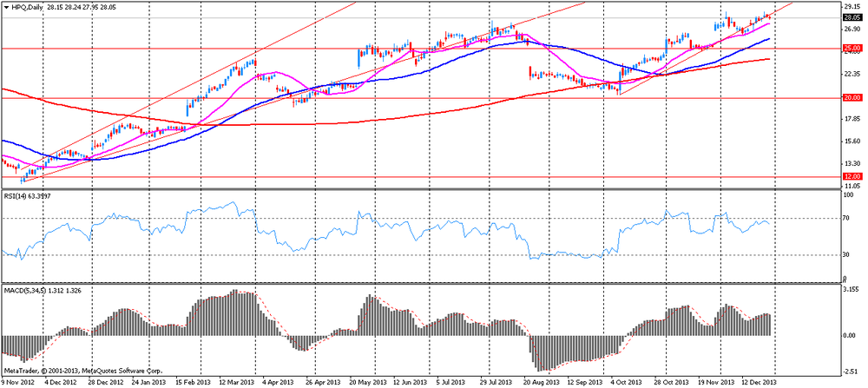This screenshot has width=868, height=388.
Task: Click the MACD scale value 3.155
Action: [x=851, y=289]
